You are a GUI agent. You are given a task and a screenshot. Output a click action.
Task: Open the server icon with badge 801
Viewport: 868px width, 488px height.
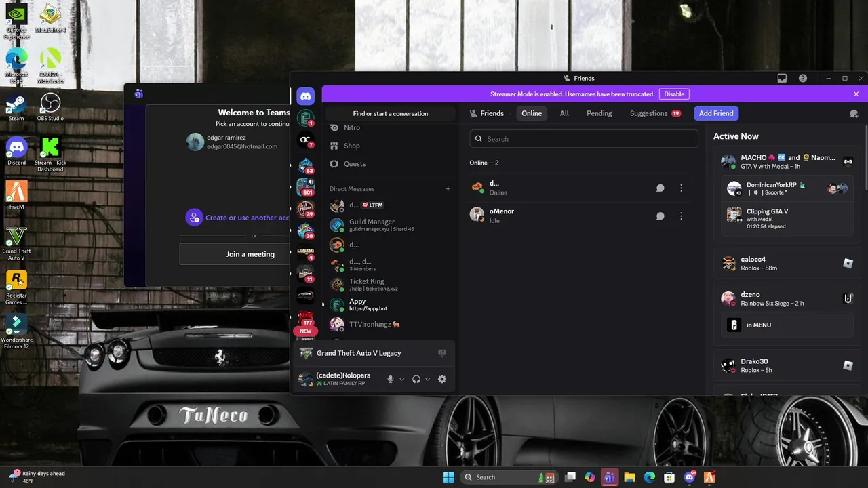(305, 186)
